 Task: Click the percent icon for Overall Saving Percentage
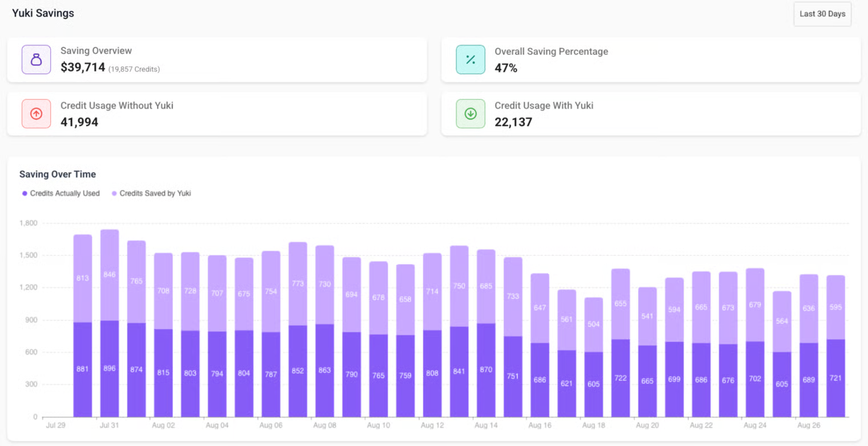click(470, 59)
